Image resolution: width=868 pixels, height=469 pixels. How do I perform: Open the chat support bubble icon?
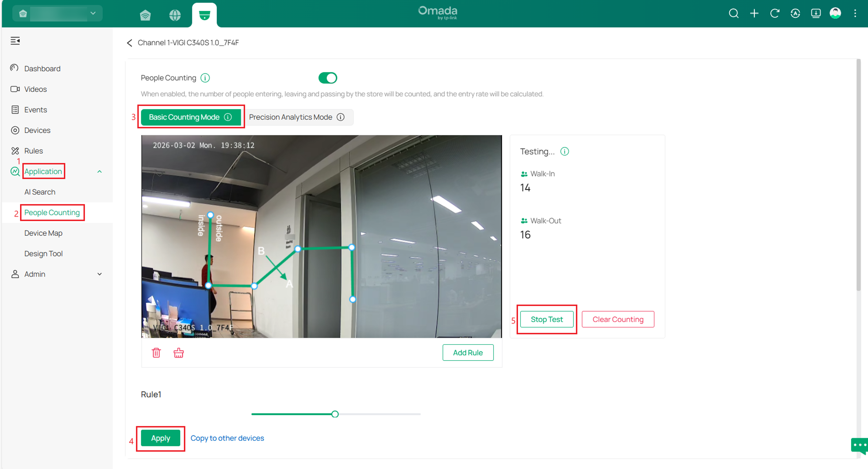(859, 446)
